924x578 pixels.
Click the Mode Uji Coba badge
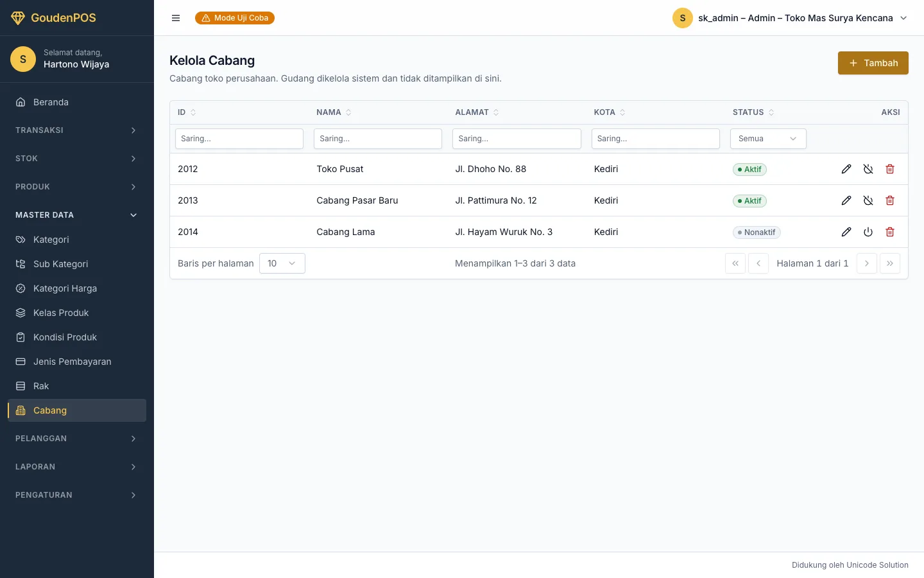point(235,18)
